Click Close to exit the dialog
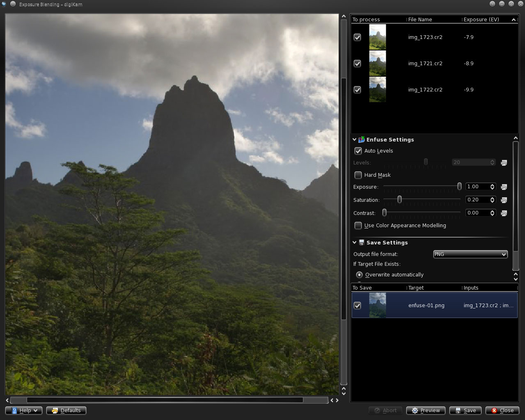 click(x=502, y=410)
